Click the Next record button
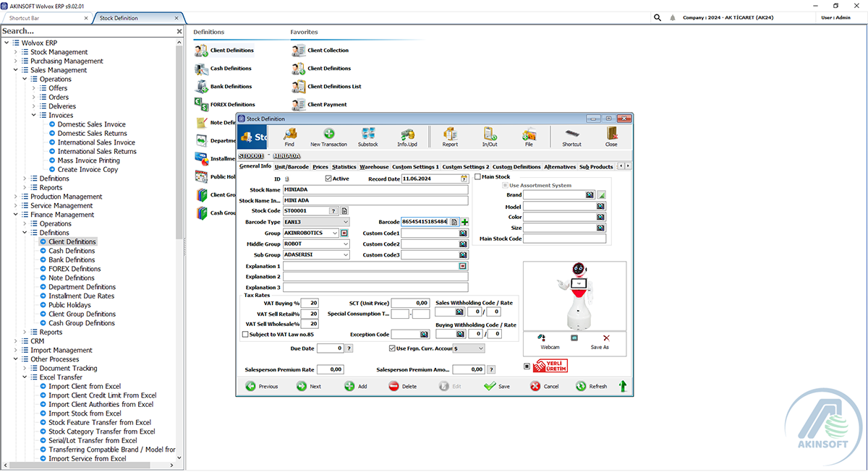 click(x=309, y=386)
